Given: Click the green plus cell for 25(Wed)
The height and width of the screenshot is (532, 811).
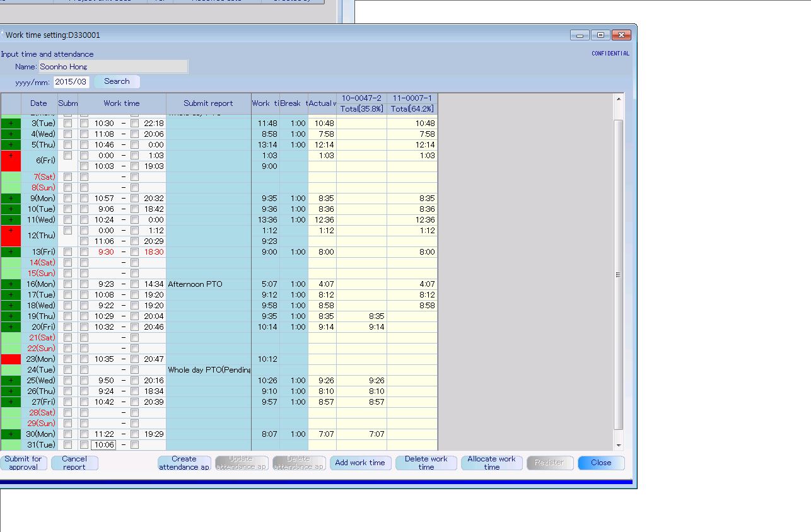Looking at the screenshot, I should click(x=11, y=380).
